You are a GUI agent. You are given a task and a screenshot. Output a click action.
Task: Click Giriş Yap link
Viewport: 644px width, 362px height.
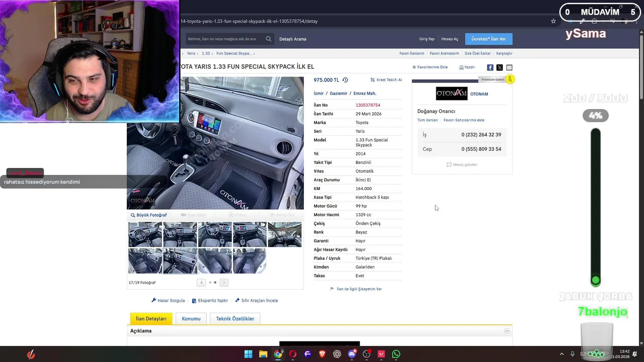click(x=427, y=39)
